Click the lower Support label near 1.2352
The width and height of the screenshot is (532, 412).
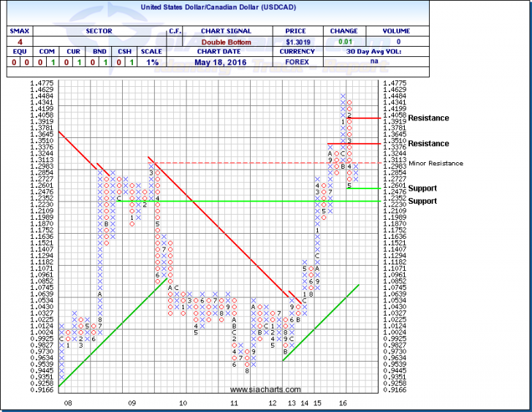(422, 200)
